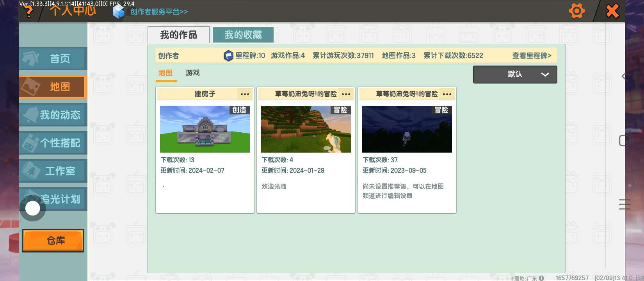The height and width of the screenshot is (281, 644).
Task: Click the 冒险 tag on the dark night thumbnail
Action: pyautogui.click(x=441, y=110)
